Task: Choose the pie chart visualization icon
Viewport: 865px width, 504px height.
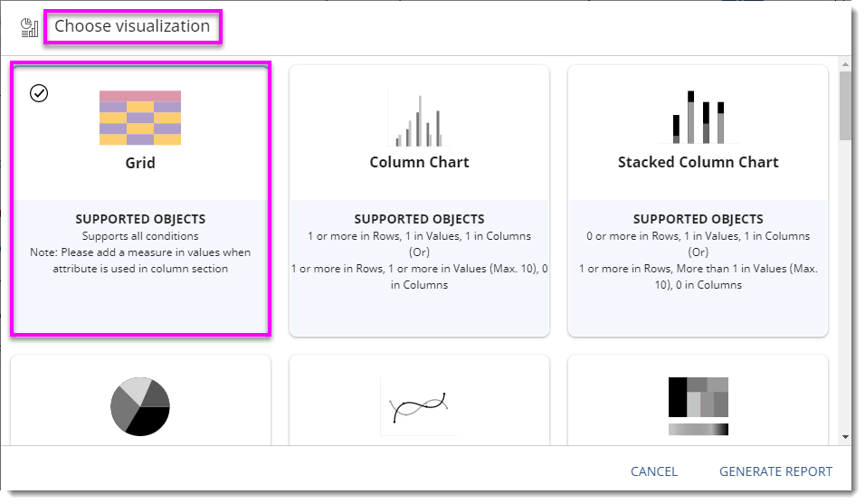Action: point(140,406)
